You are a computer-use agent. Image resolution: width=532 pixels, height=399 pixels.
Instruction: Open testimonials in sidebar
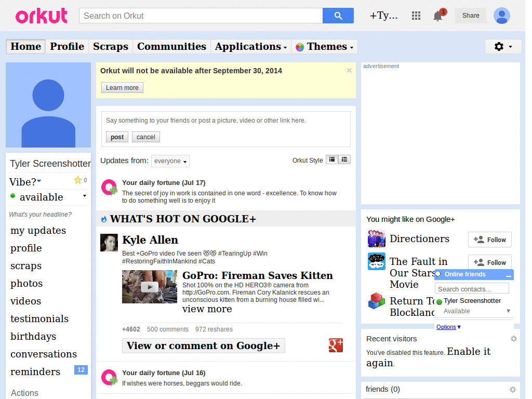pyautogui.click(x=39, y=318)
